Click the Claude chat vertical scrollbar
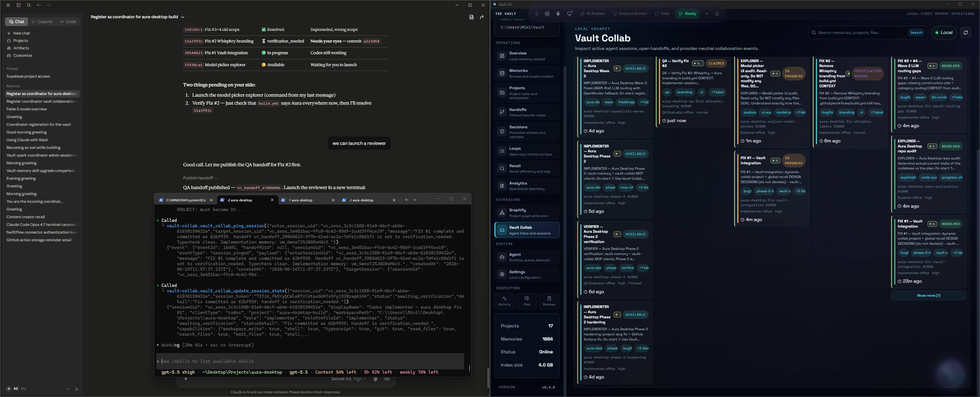The width and height of the screenshot is (980, 397). [488, 377]
